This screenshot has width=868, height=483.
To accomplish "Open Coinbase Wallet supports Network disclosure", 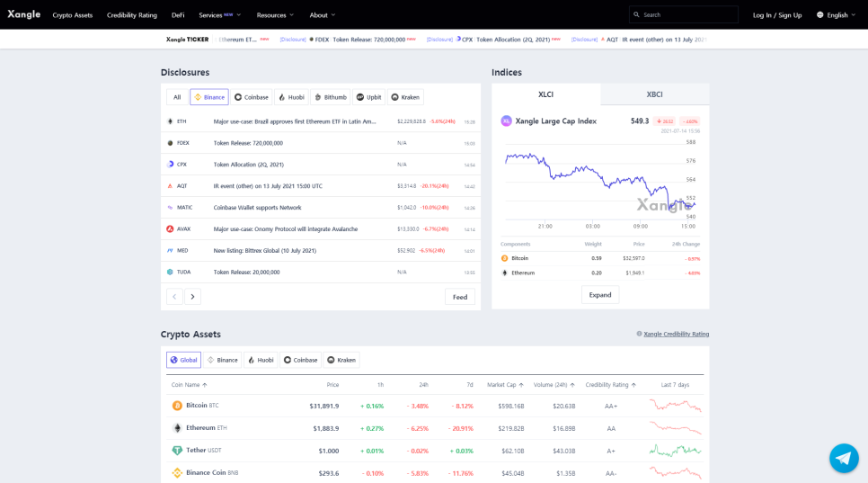I will [257, 208].
